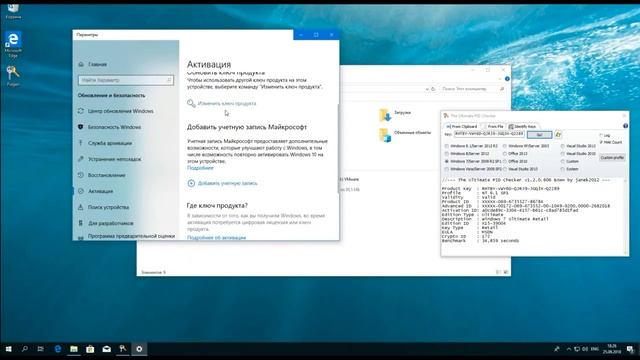Select Windows Vista/Server 2008 SP2 radio option

pyautogui.click(x=473, y=169)
